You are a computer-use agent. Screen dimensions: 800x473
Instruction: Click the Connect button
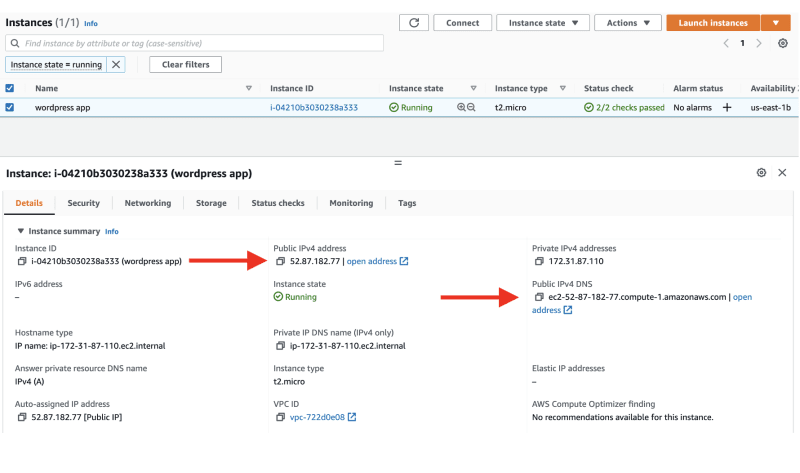point(463,22)
